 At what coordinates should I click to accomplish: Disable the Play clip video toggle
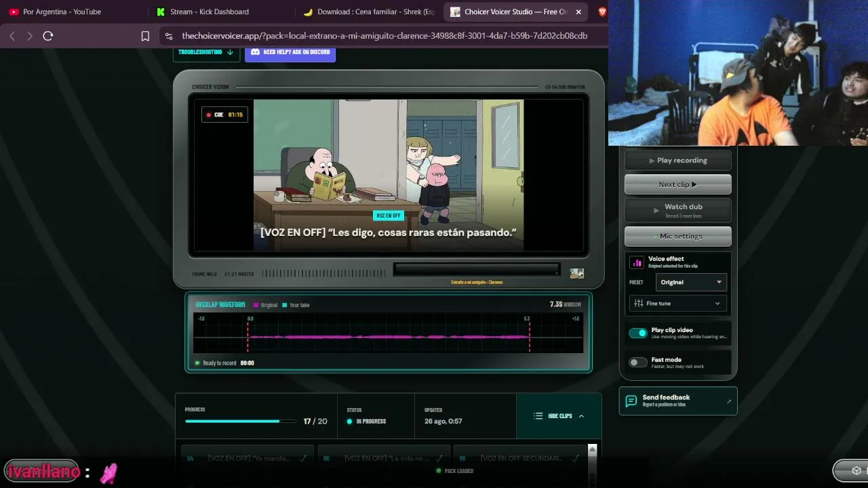[x=638, y=333]
